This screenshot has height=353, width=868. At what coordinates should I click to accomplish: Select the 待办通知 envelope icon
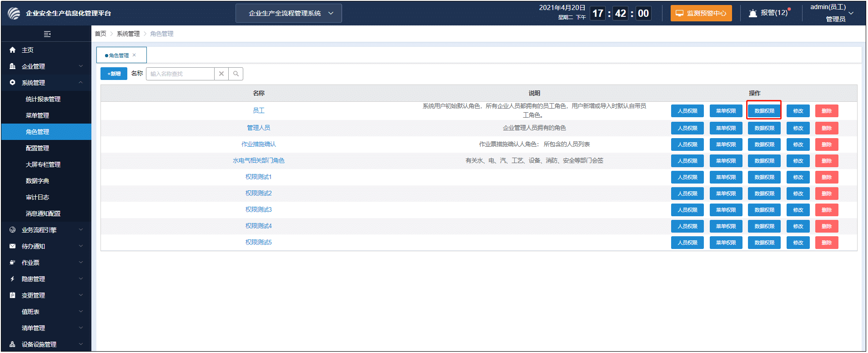coord(12,246)
